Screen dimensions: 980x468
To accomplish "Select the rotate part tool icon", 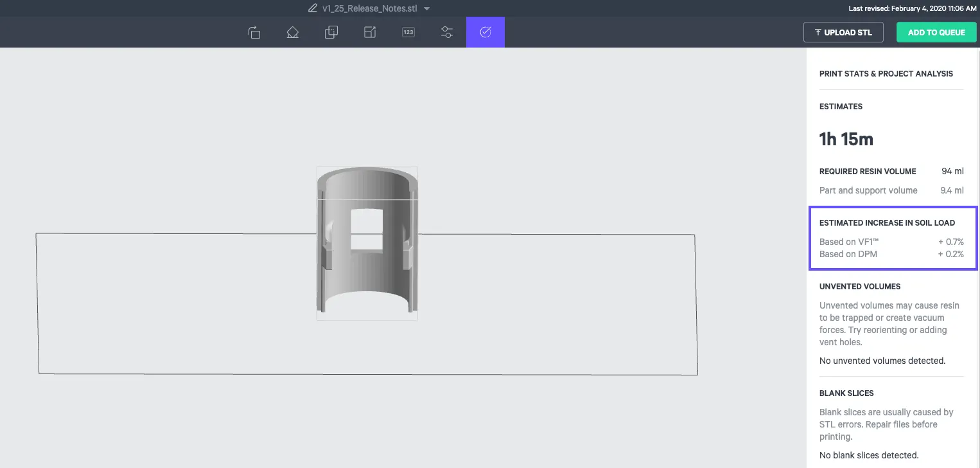I will pyautogui.click(x=254, y=32).
